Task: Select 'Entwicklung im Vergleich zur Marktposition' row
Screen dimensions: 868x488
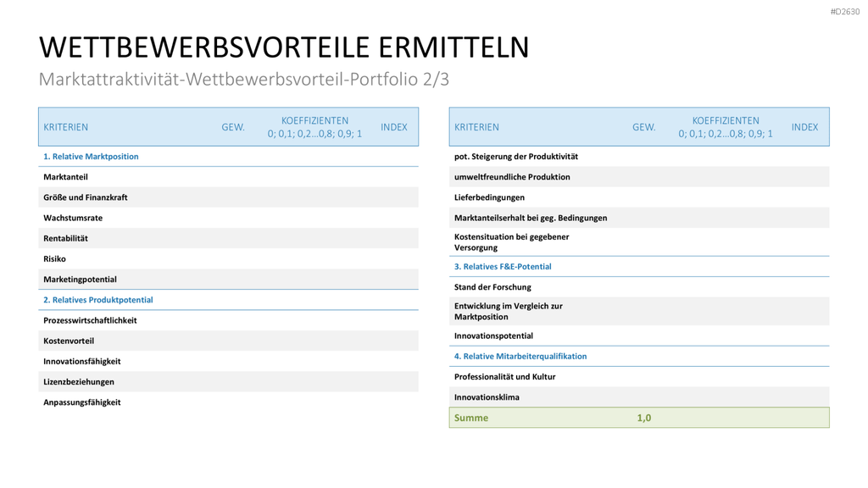Action: click(x=639, y=312)
